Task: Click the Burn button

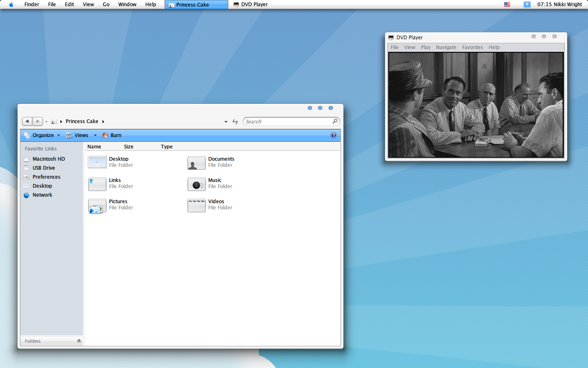Action: coord(112,135)
